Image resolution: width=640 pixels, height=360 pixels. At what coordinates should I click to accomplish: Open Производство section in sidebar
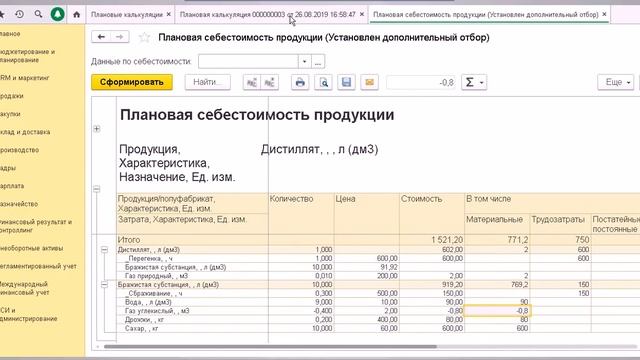tap(20, 150)
